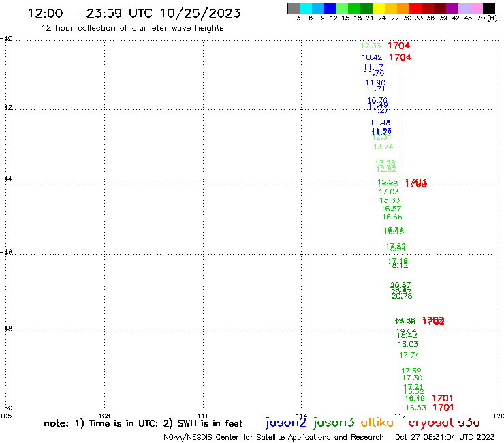Select the bright red swatch in the legend
Viewport: 504px width, 443px height.
tap(415, 8)
